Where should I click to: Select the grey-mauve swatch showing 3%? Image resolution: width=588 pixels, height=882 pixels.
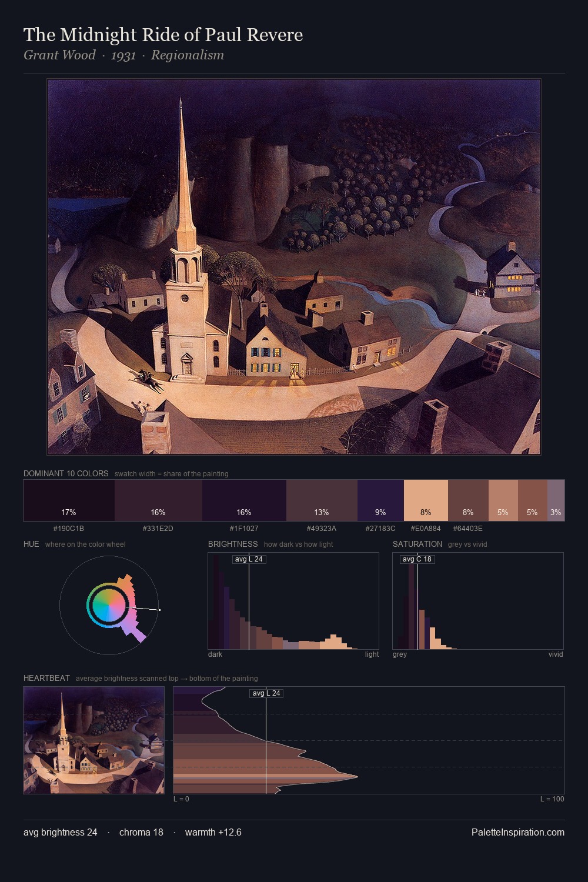556,500
